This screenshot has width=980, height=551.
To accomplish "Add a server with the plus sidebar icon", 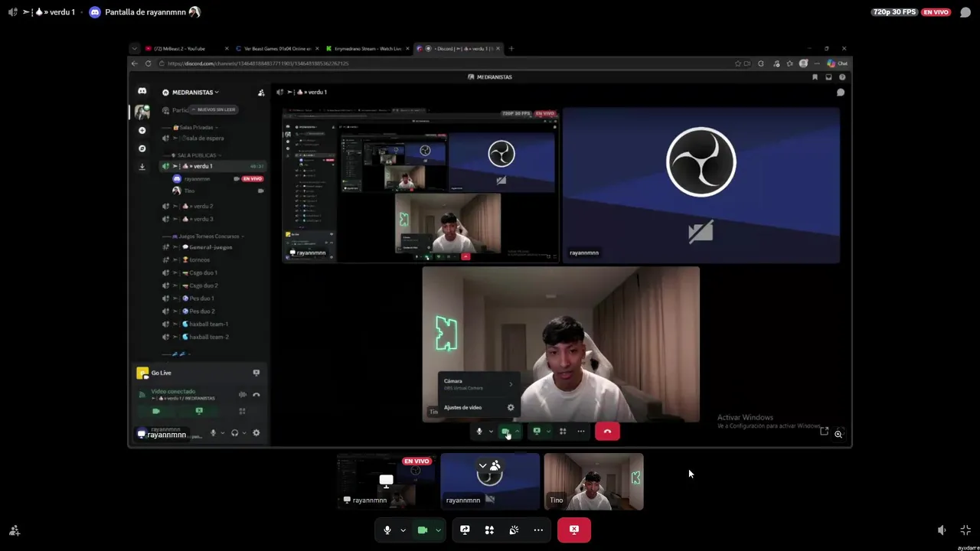I will 142,131.
